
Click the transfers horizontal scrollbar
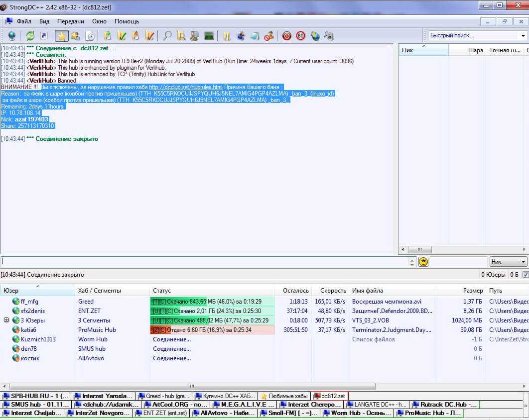click(x=192, y=386)
